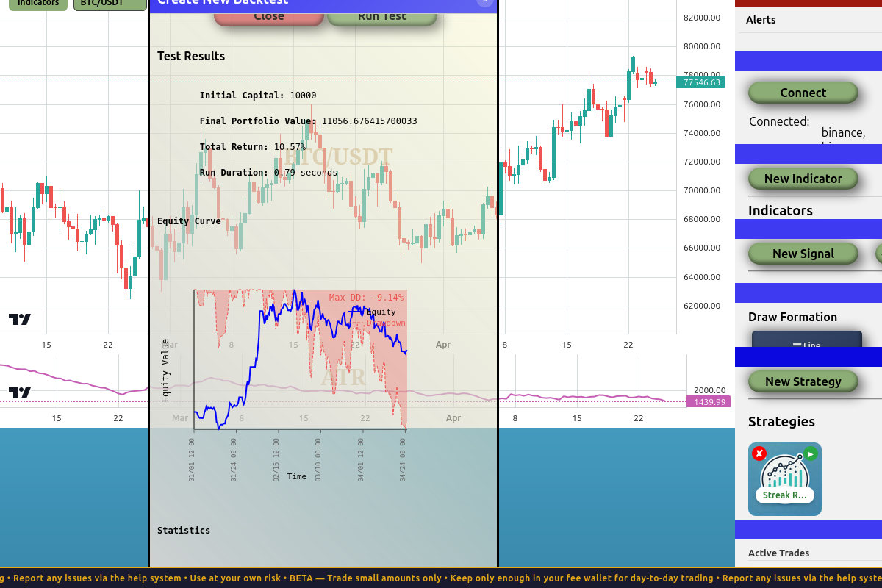
Task: Click the Max DD: -9.14% annotation
Action: [x=366, y=298]
